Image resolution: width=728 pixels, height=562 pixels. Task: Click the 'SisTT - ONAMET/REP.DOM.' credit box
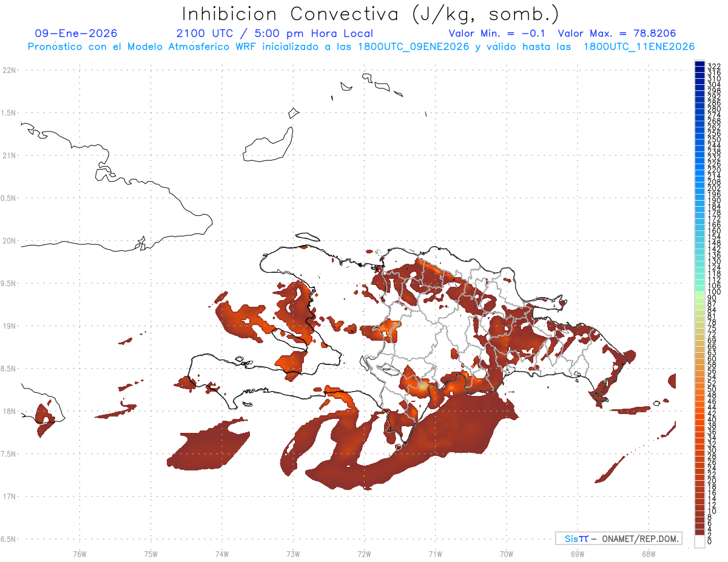pos(618,538)
